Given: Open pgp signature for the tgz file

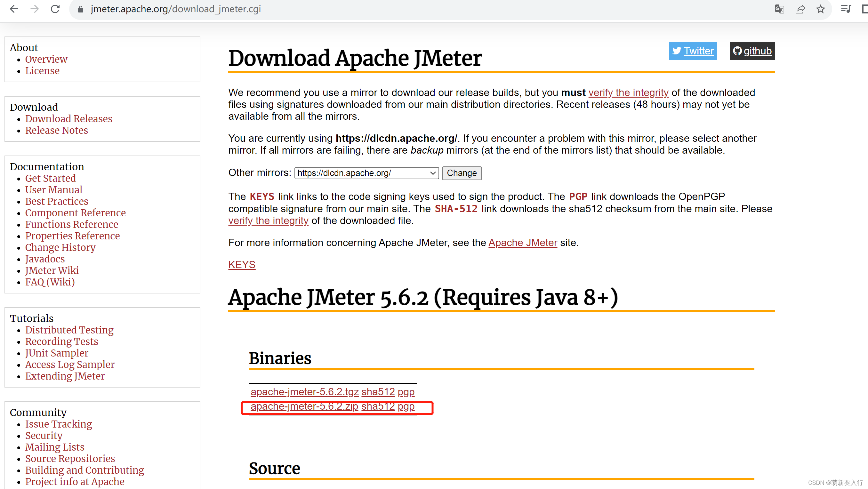Looking at the screenshot, I should click(x=406, y=392).
